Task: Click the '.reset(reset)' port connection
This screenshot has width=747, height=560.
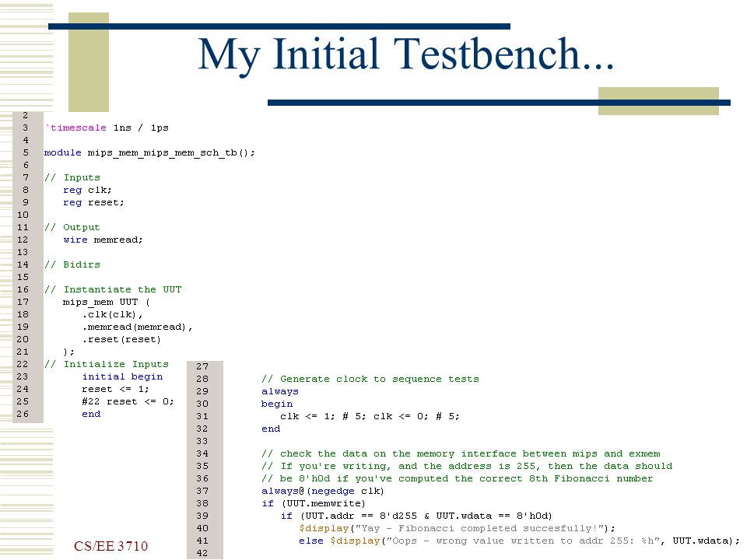Action: [121, 340]
